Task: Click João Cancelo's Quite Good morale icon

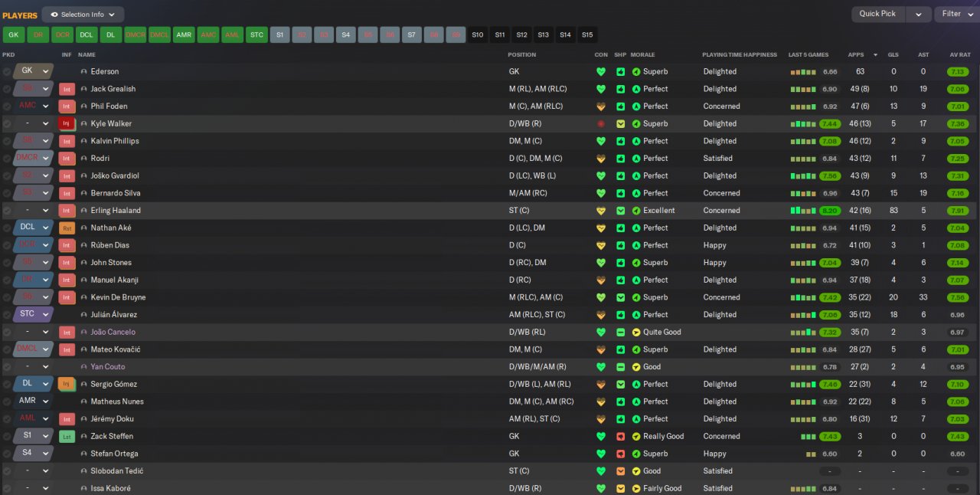Action: point(635,333)
